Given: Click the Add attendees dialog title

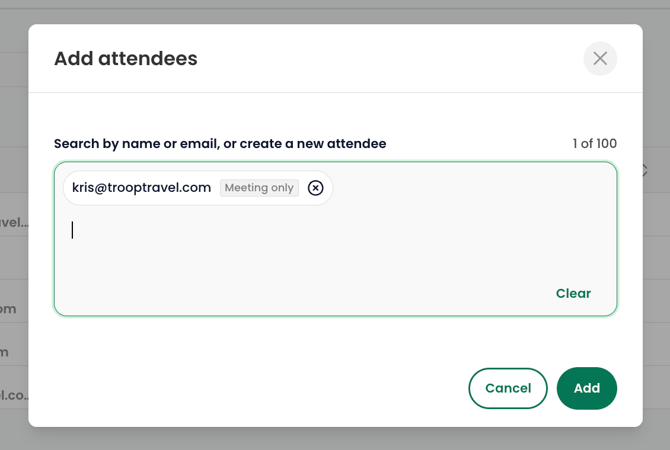Looking at the screenshot, I should point(126,58).
